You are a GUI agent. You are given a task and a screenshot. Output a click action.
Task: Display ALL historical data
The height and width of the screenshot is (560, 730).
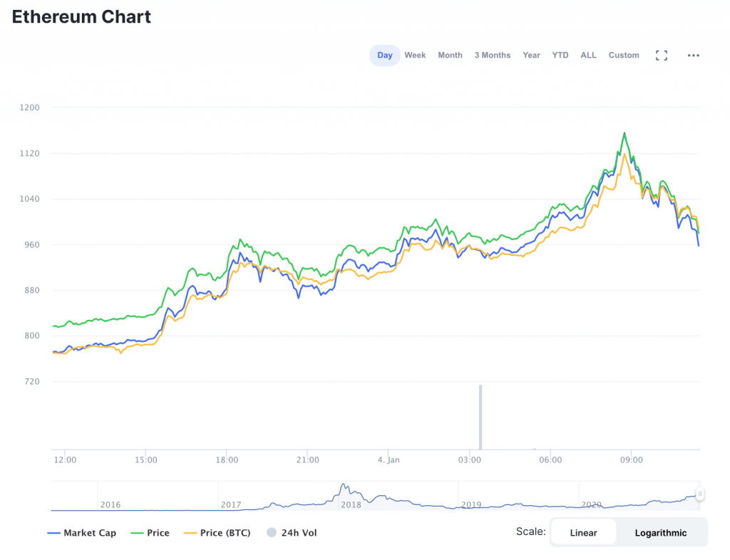point(588,56)
